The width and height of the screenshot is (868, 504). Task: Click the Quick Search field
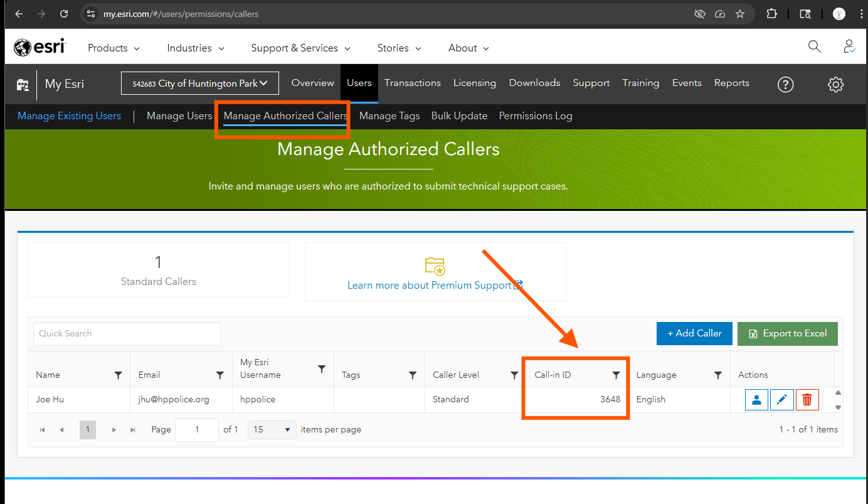127,333
